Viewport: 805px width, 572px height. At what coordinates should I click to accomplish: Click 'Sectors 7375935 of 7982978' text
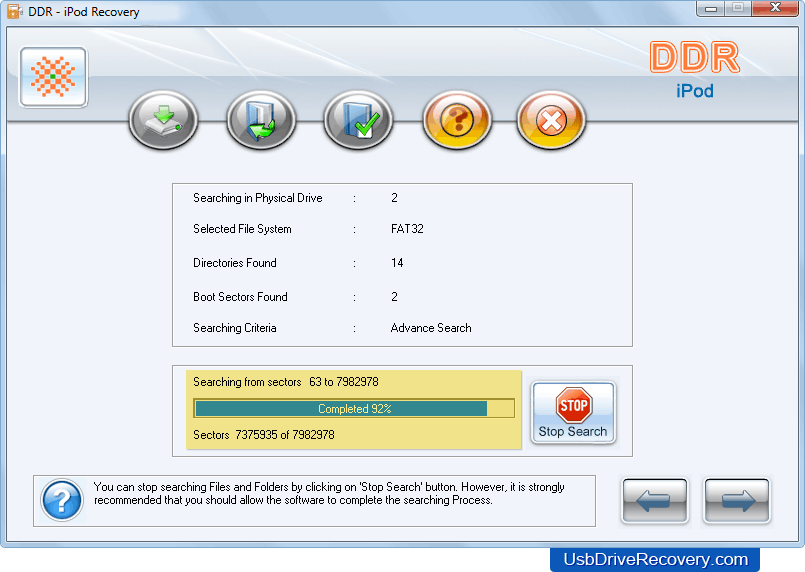(x=264, y=435)
